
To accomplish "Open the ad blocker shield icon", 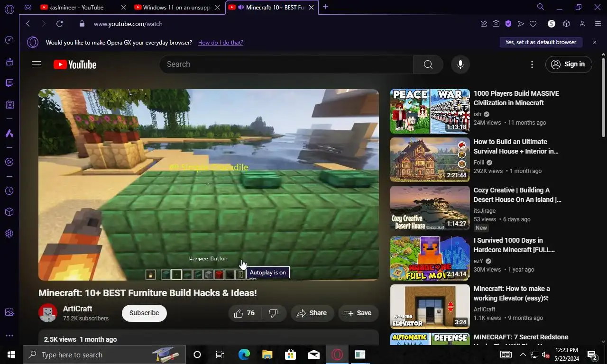I will point(508,24).
